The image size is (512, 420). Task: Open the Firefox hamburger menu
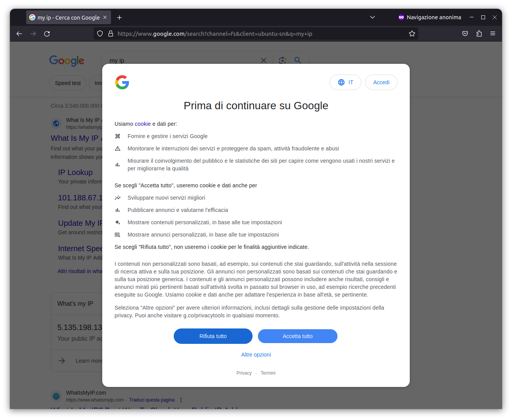point(493,34)
